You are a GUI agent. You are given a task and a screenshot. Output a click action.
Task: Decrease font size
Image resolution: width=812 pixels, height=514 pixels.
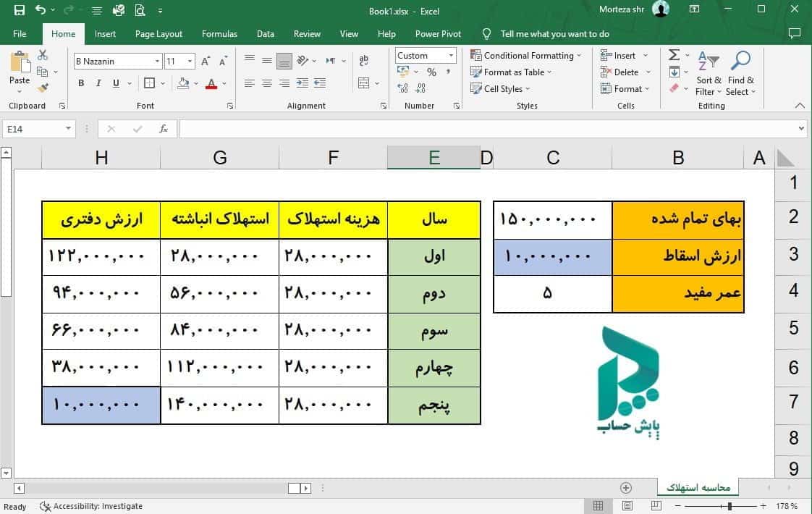223,61
